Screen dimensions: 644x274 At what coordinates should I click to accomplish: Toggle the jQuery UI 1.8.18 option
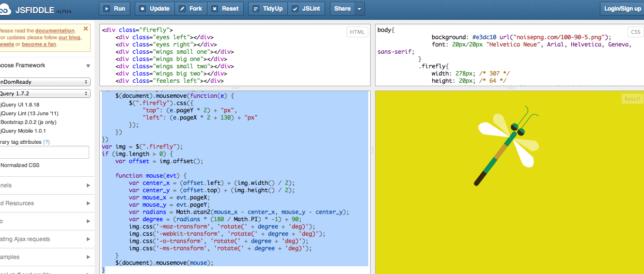(20, 105)
